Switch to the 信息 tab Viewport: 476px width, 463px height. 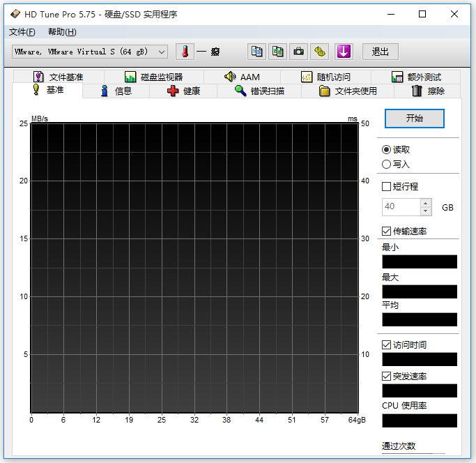(x=116, y=91)
